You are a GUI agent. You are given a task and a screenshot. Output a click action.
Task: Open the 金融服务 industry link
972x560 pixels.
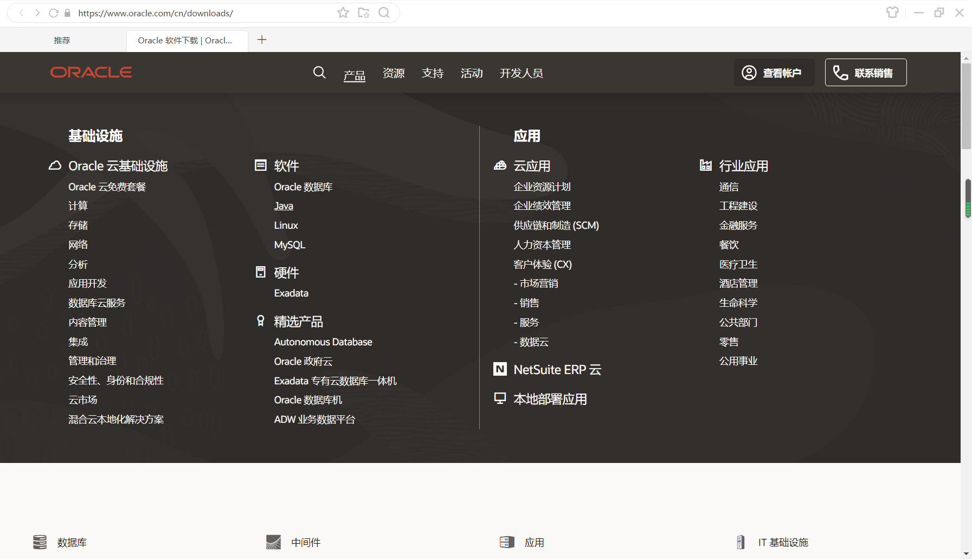[x=738, y=226]
